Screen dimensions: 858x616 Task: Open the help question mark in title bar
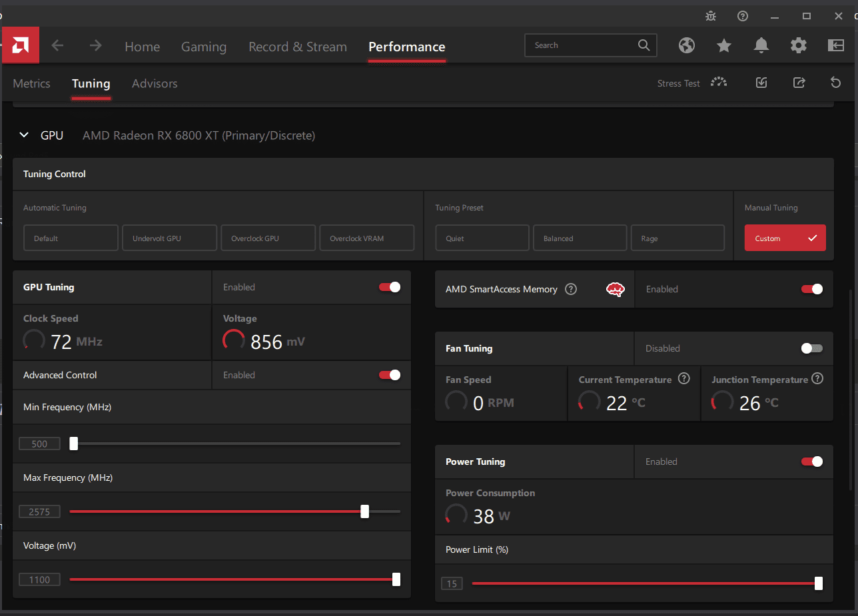743,16
